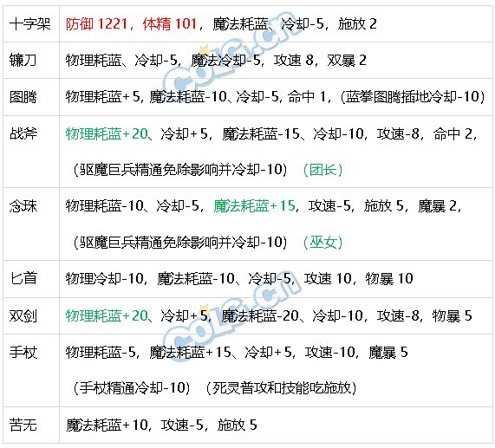The image size is (495, 448).
Task: Click 命中 1 in the 图腾 row
Action: point(307,97)
